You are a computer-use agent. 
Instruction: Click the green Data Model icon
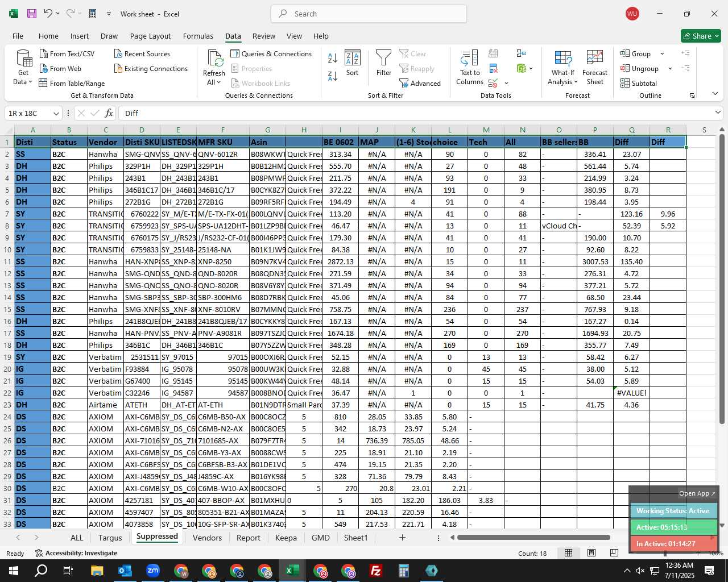(522, 68)
